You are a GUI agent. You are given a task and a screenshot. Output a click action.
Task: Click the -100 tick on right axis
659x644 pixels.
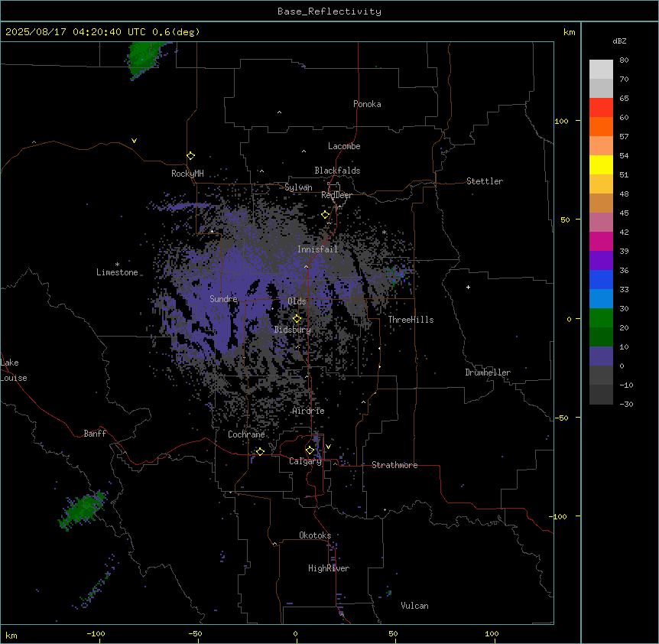559,516
